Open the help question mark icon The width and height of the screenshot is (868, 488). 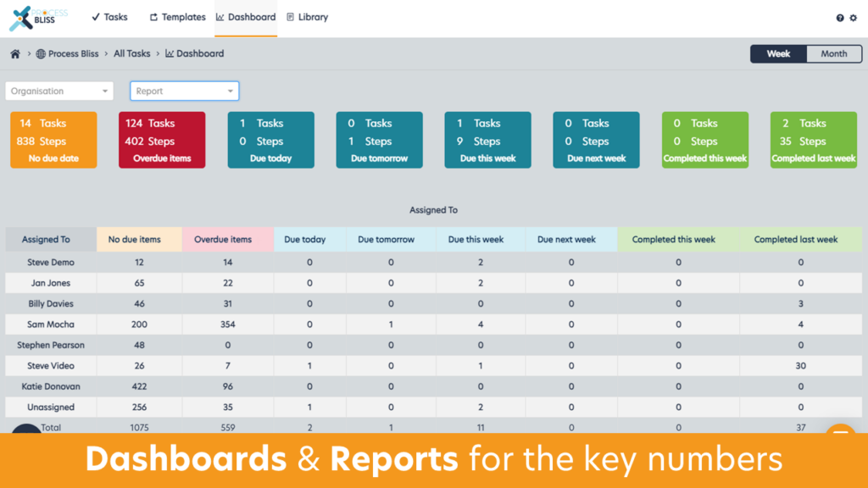840,18
